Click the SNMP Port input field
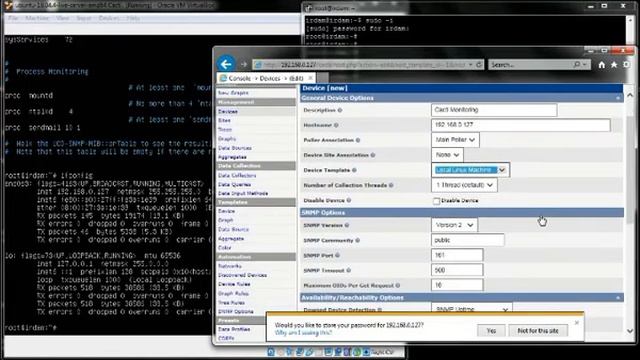The image size is (640, 360). pyautogui.click(x=457, y=255)
